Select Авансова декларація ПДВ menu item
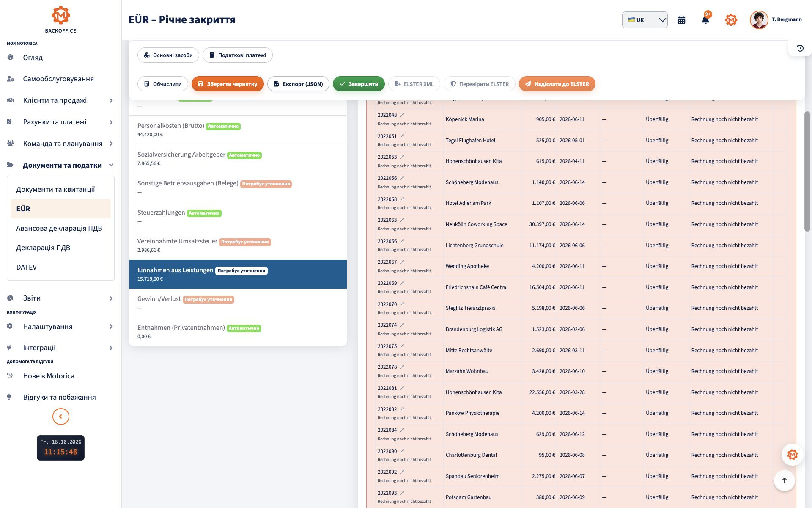The height and width of the screenshot is (508, 812). (x=60, y=228)
